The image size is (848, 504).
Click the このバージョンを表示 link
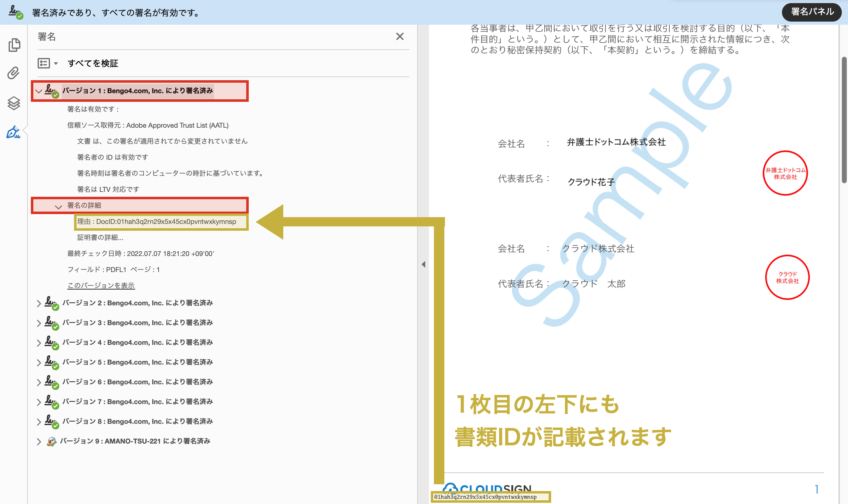coord(101,285)
